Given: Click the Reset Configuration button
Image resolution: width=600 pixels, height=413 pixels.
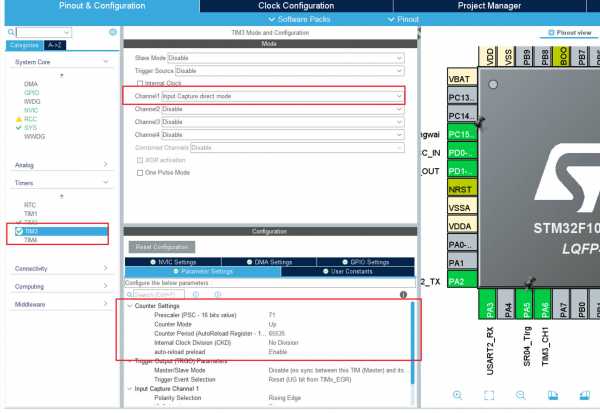Looking at the screenshot, I should [x=161, y=247].
